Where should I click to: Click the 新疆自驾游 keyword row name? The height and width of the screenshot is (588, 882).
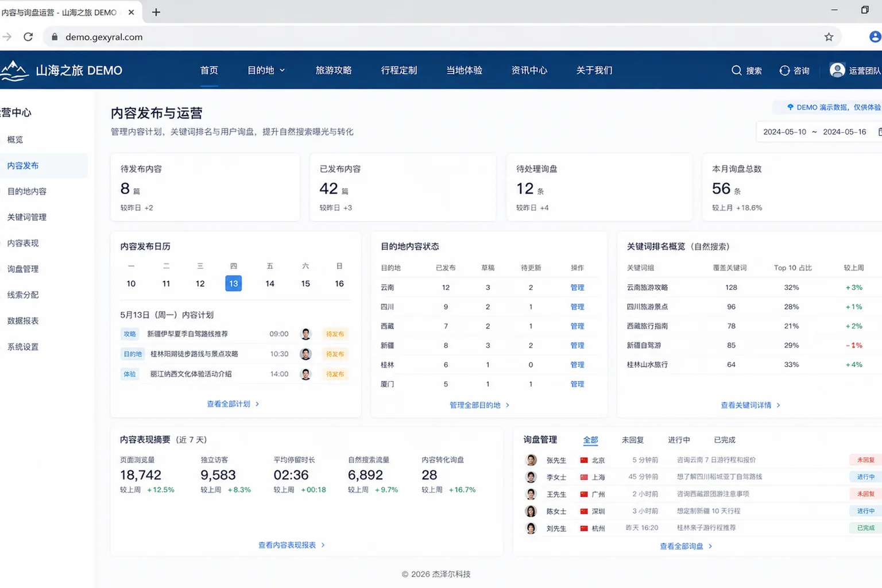point(644,346)
